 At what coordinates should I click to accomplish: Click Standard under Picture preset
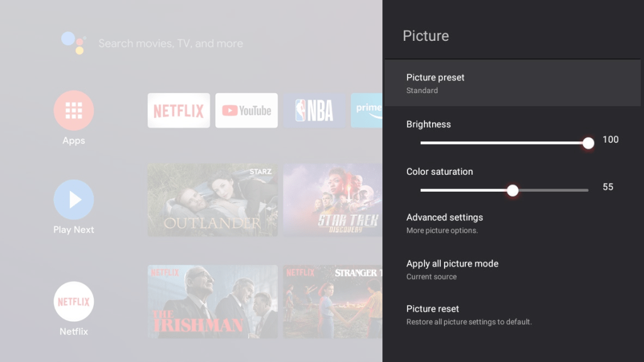421,90
